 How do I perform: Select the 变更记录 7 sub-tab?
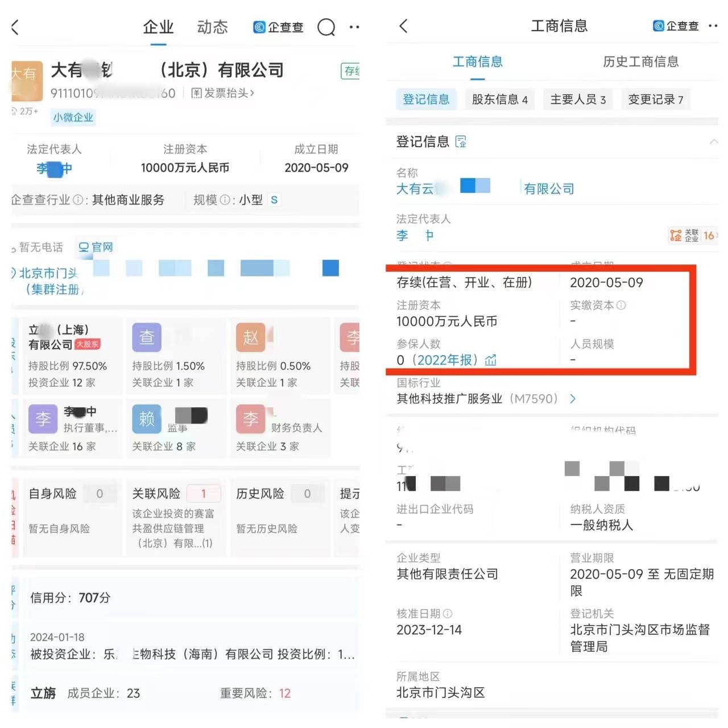(x=656, y=100)
